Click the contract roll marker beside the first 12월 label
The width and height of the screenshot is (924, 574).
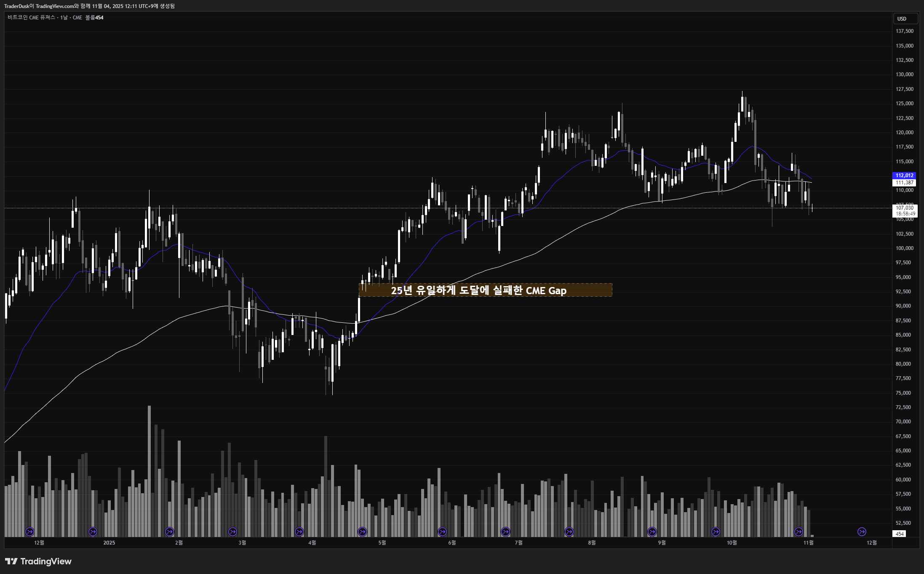[29, 531]
